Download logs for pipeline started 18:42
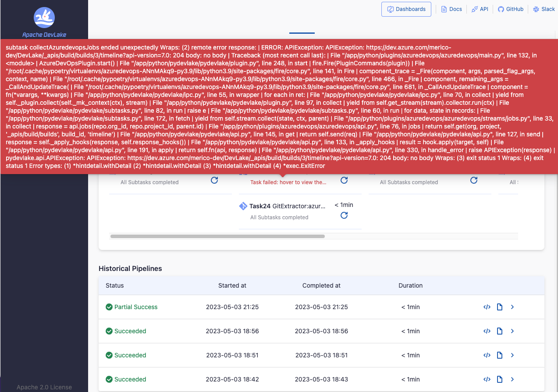558x392 pixels. tap(499, 379)
